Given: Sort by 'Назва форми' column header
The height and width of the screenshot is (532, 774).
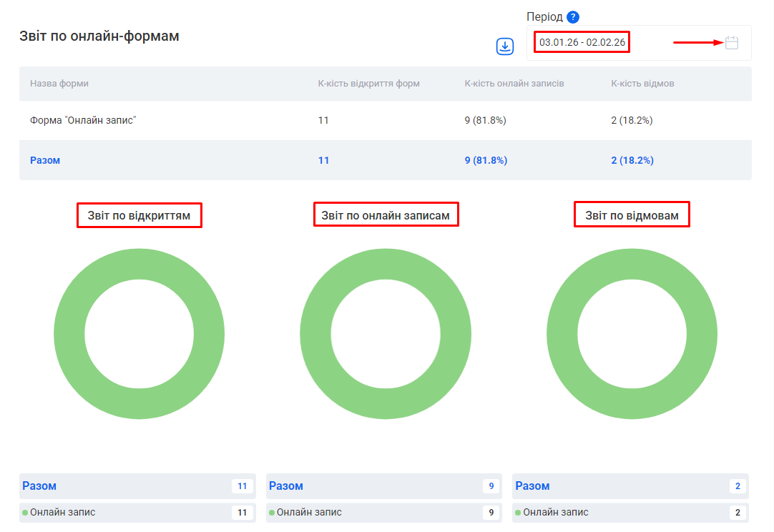Looking at the screenshot, I should click(x=59, y=84).
